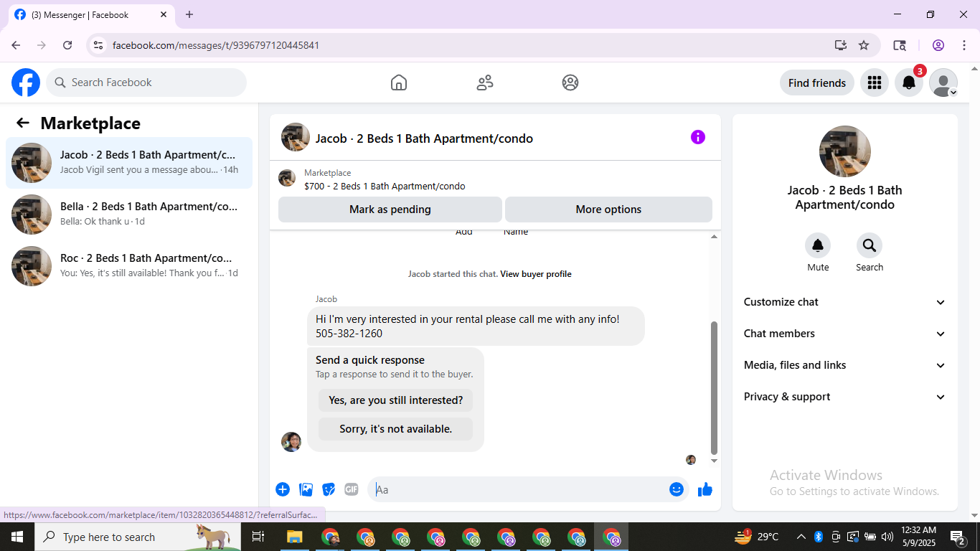
Task: Click the address bar URL
Action: tap(216, 45)
